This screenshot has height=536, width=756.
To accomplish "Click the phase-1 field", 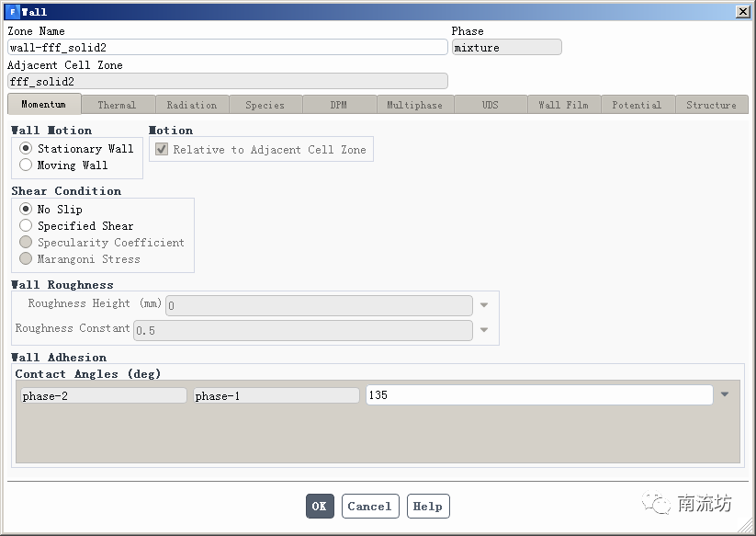I will pos(276,395).
